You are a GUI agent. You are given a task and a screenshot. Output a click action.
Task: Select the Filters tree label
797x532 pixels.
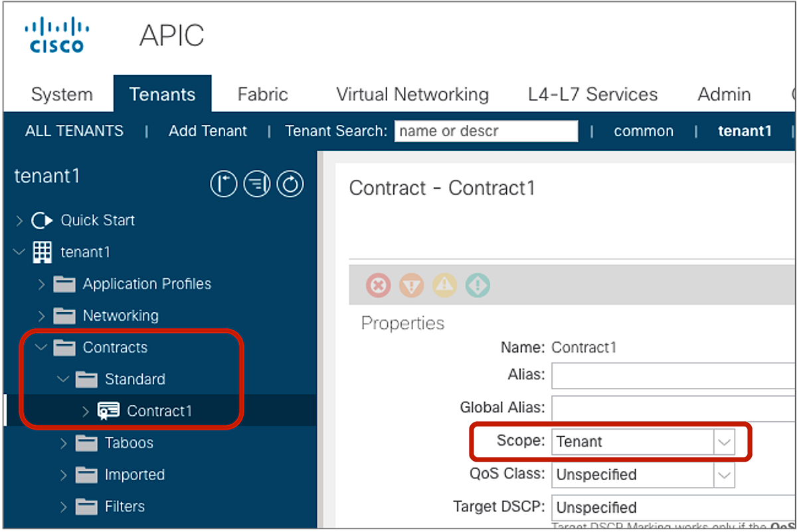coord(125,507)
